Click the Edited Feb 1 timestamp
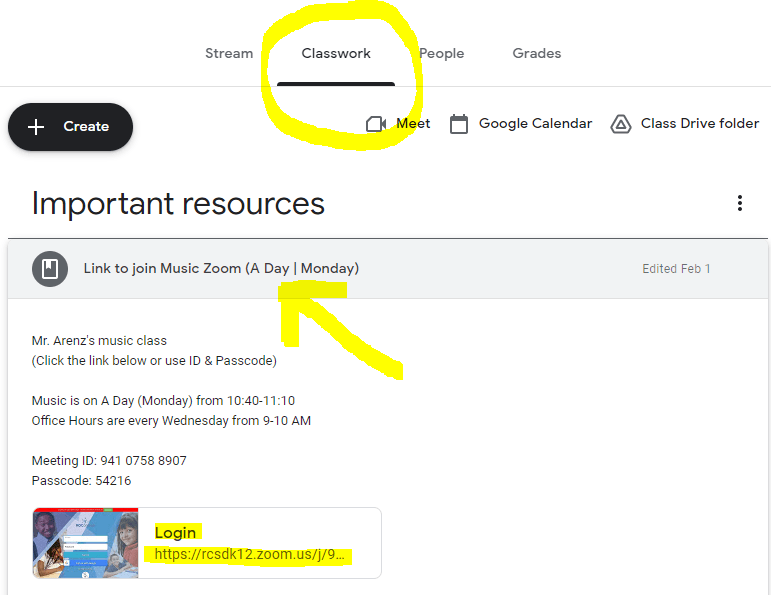771x595 pixels. (676, 269)
